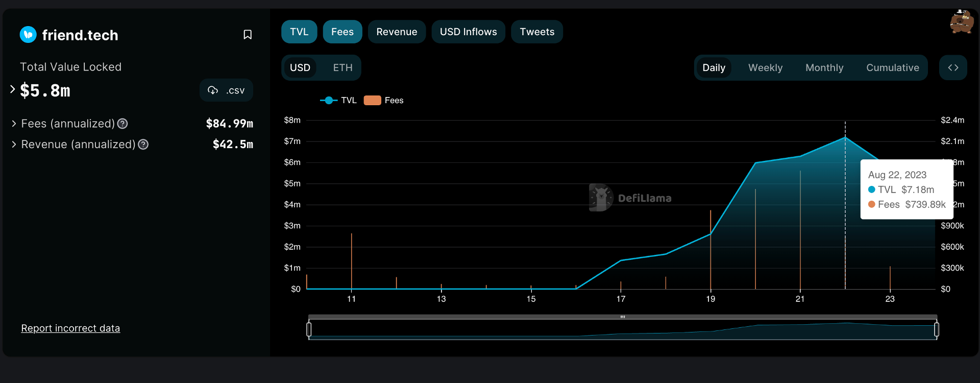Click the friend.tech logo icon
This screenshot has height=383, width=980.
tap(28, 35)
